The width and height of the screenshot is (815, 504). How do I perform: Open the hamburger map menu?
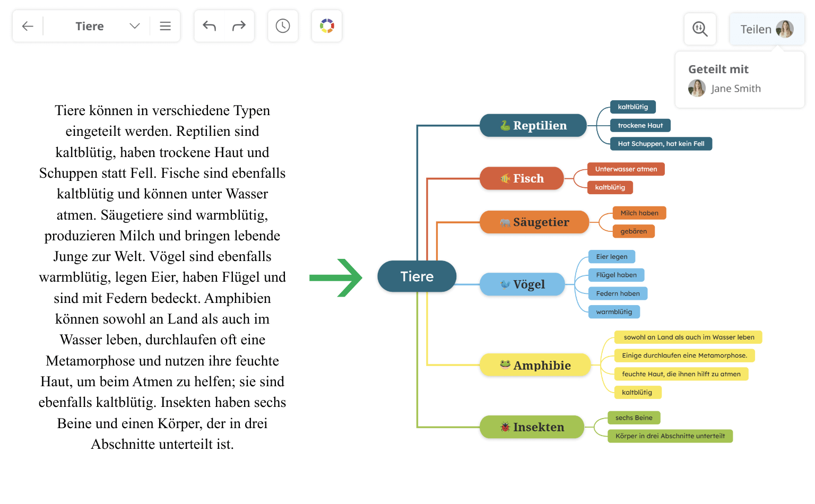pyautogui.click(x=165, y=25)
